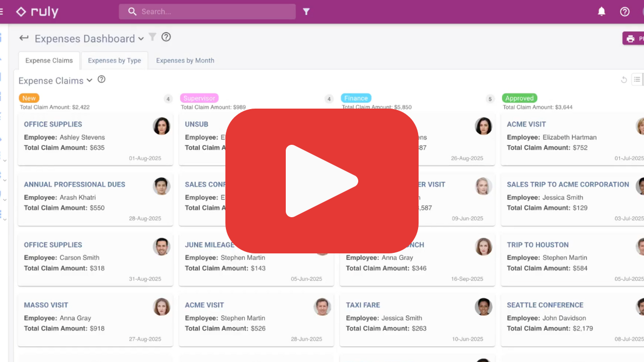Image resolution: width=644 pixels, height=362 pixels.
Task: Click Arash Khatri avatar on Annual Professional Dues
Action: 162,187
